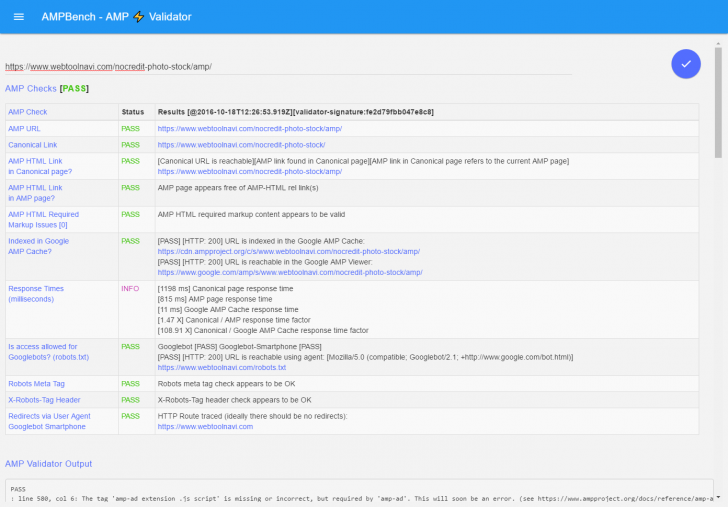Click 'Googlebot [PASS] Googlebot-Smartphone [PASS]' text
Viewport: 728px width, 507px height.
pyautogui.click(x=240, y=346)
